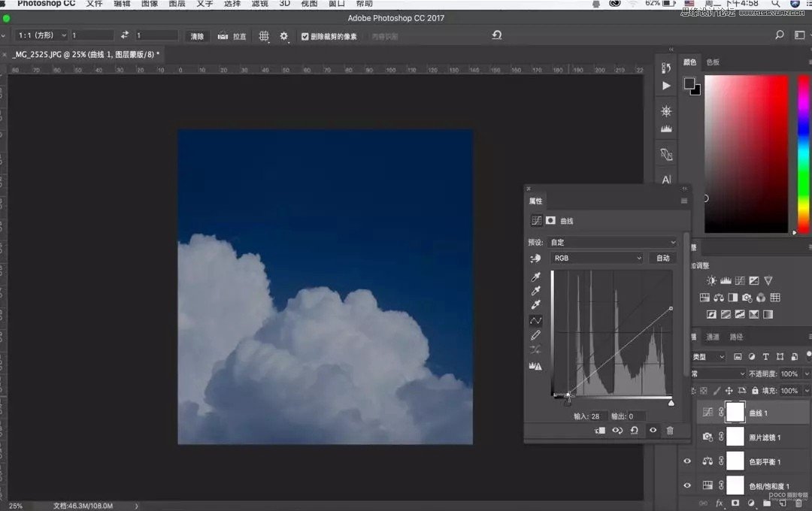
Task: Add Photo Filter adjustment icon
Action: click(x=747, y=298)
